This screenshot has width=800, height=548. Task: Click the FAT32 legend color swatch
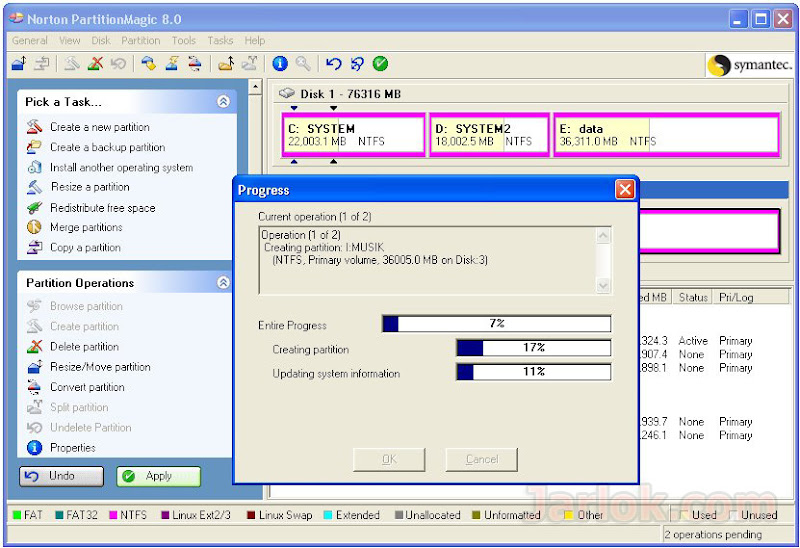59,515
